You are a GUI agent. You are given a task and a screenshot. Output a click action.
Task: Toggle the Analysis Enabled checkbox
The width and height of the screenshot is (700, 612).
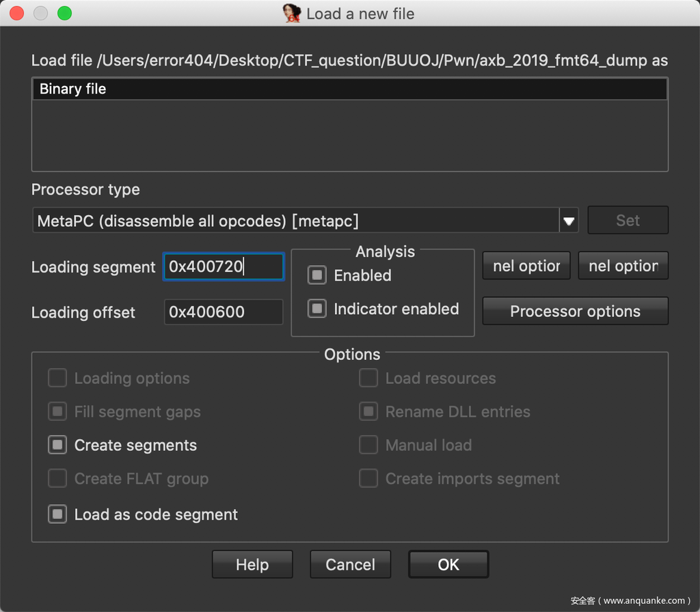click(x=317, y=275)
